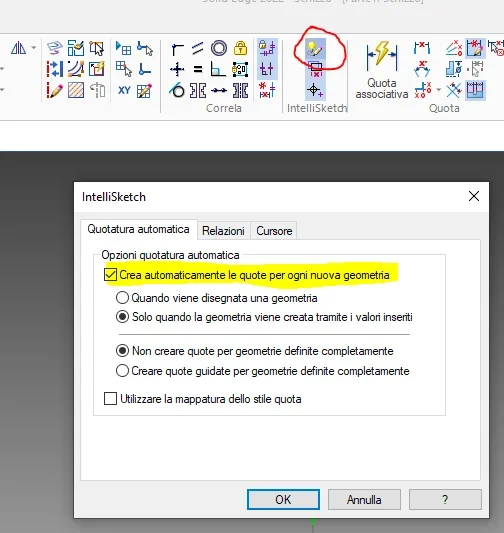
Task: Select the lock relationship padlock icon
Action: coord(240,48)
